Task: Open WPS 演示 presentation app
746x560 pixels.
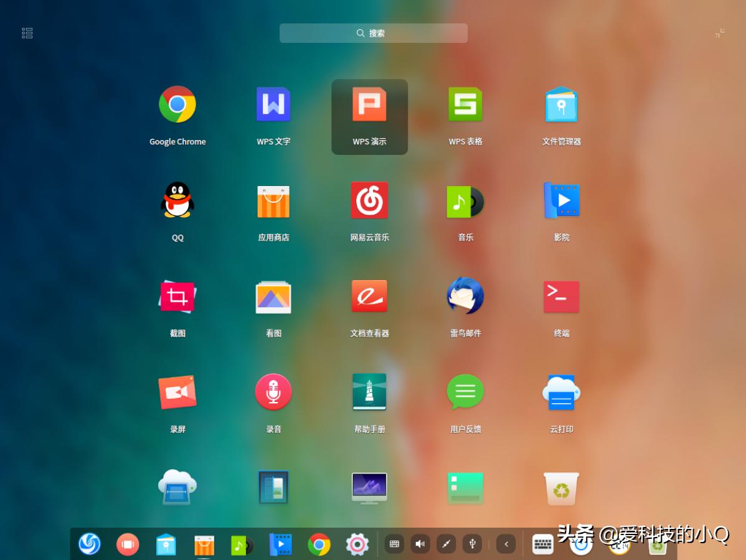Action: 369,105
